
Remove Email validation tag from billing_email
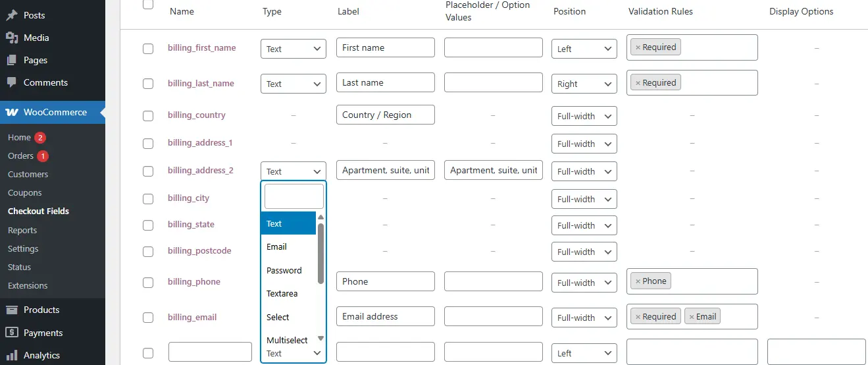[692, 317]
